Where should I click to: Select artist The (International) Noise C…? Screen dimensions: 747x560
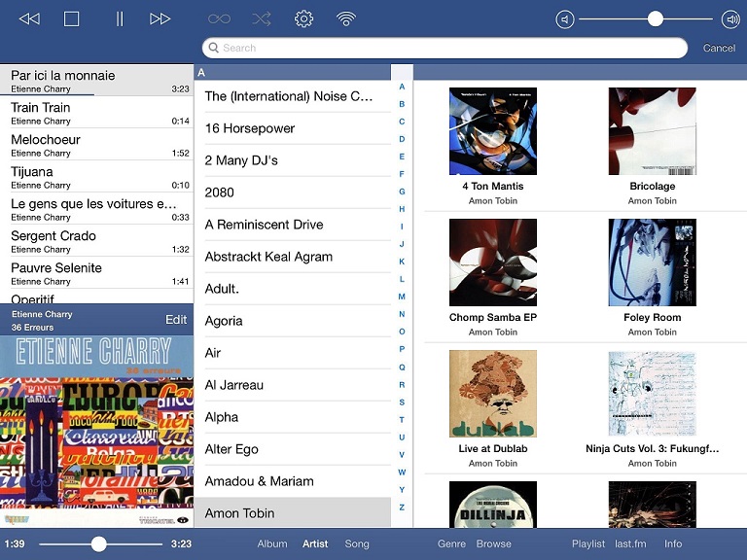pyautogui.click(x=293, y=96)
